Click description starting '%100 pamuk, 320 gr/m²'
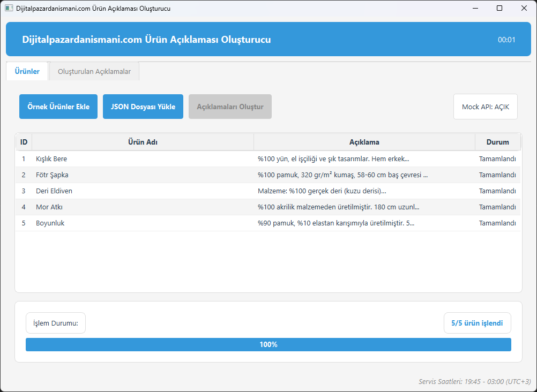Image resolution: width=537 pixels, height=392 pixels. point(343,175)
